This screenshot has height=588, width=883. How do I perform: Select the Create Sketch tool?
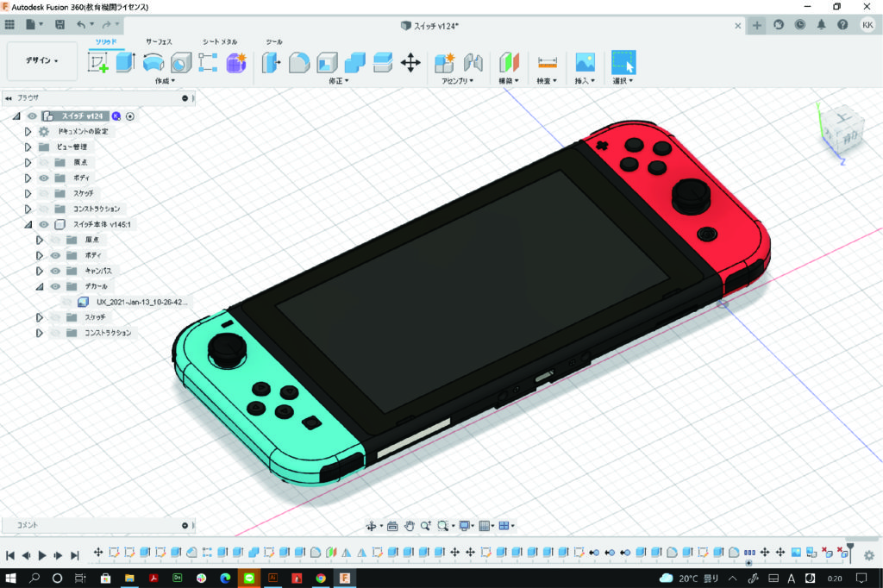[x=97, y=62]
